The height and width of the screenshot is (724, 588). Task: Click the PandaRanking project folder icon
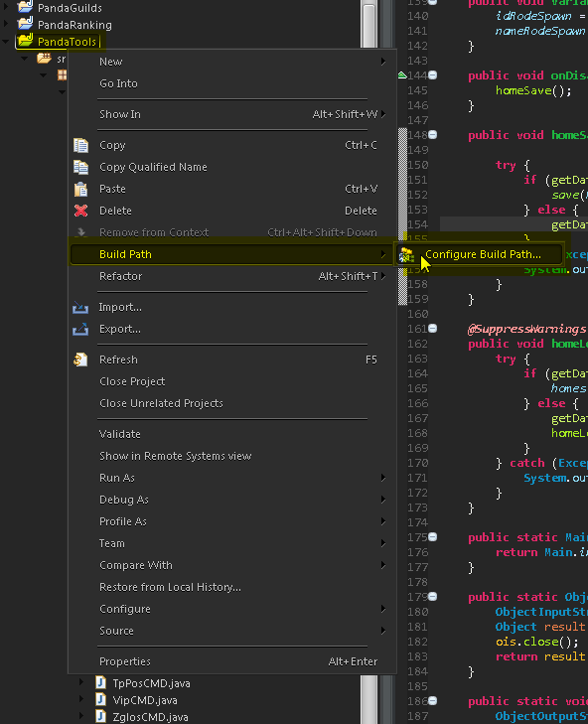pyautogui.click(x=25, y=24)
